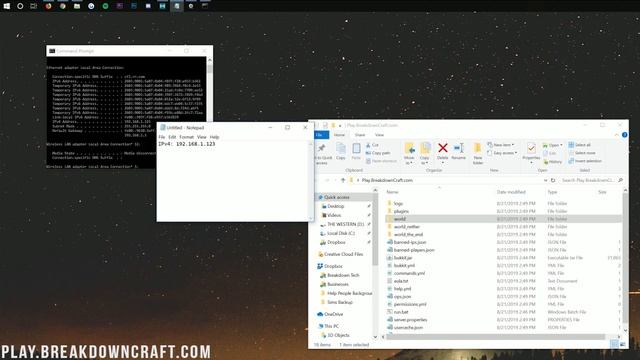The width and height of the screenshot is (640, 360).
Task: Select This PC in the navigation pane
Action: (331, 326)
